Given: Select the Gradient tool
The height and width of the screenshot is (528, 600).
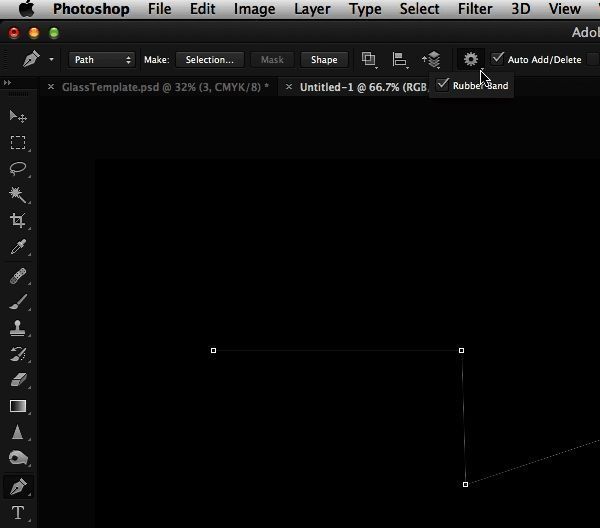Looking at the screenshot, I should (18, 406).
